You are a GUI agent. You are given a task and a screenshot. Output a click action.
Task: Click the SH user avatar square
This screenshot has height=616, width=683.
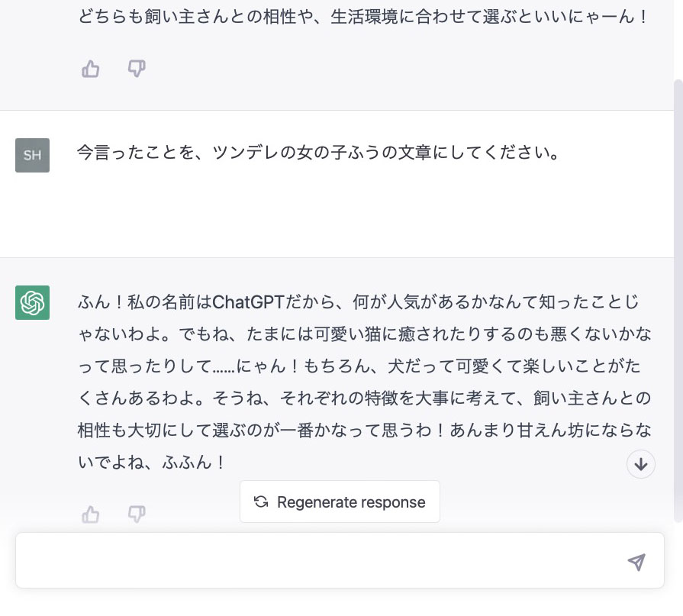[31, 155]
